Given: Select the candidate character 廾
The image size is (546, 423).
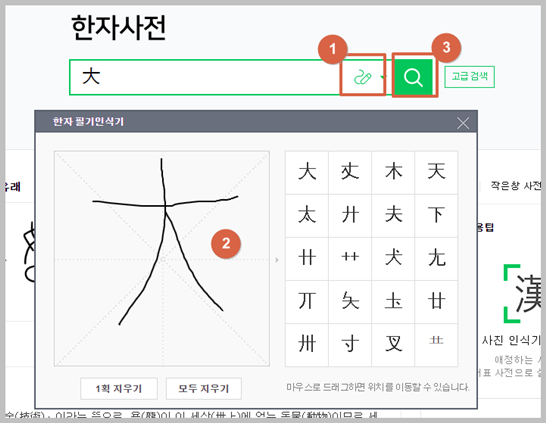Looking at the screenshot, I should tap(350, 216).
